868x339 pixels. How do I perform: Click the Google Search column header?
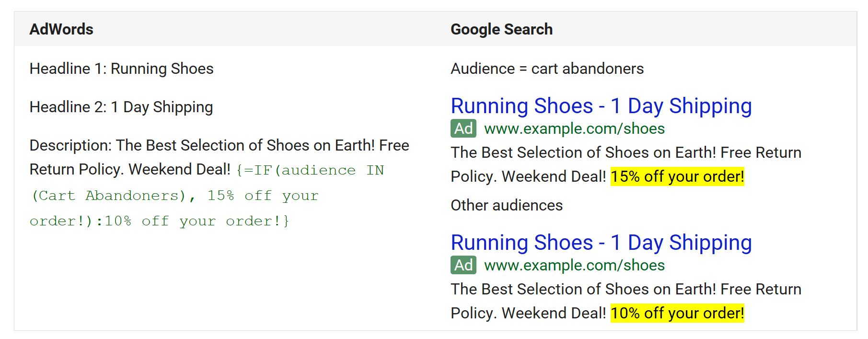[x=501, y=29]
